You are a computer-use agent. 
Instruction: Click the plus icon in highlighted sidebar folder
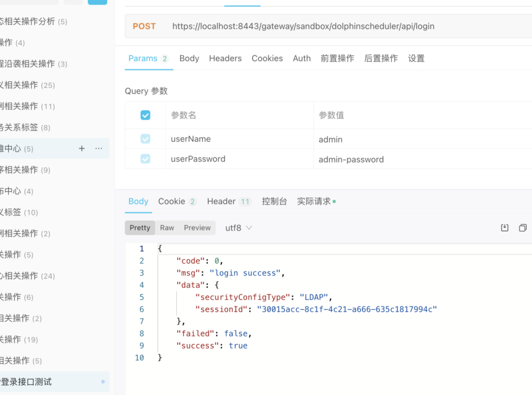(x=82, y=148)
